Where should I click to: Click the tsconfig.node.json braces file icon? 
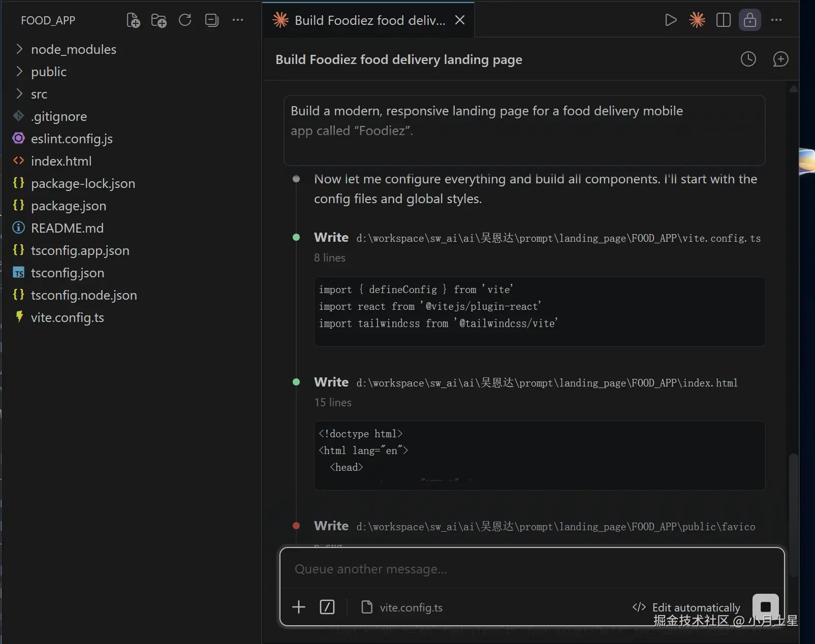tap(19, 295)
